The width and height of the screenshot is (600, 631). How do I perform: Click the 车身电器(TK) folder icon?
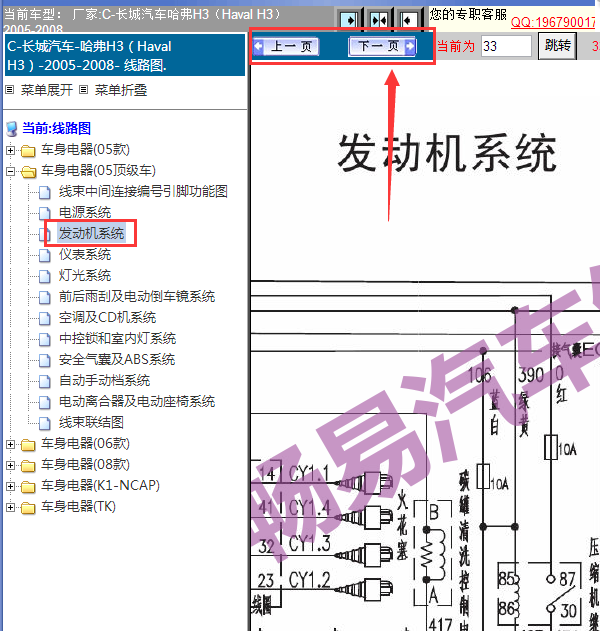pyautogui.click(x=28, y=508)
